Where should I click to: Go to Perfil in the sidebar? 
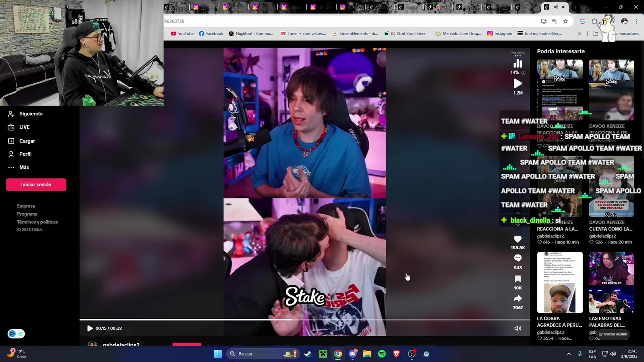(20, 154)
